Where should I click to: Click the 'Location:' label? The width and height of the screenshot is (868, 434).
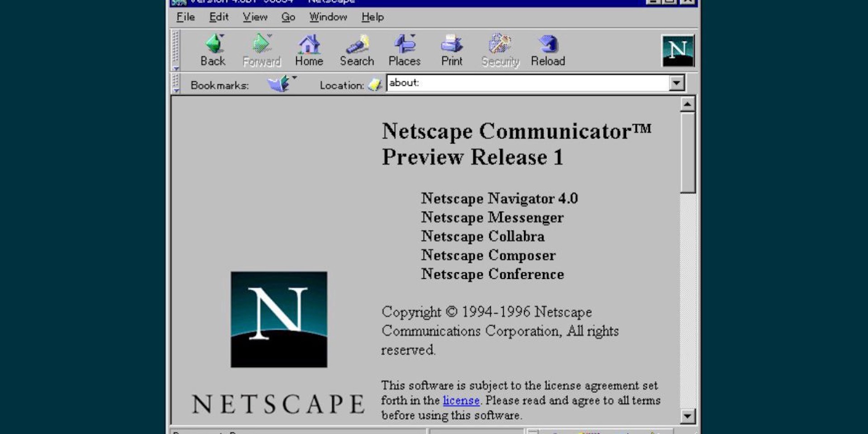[342, 85]
